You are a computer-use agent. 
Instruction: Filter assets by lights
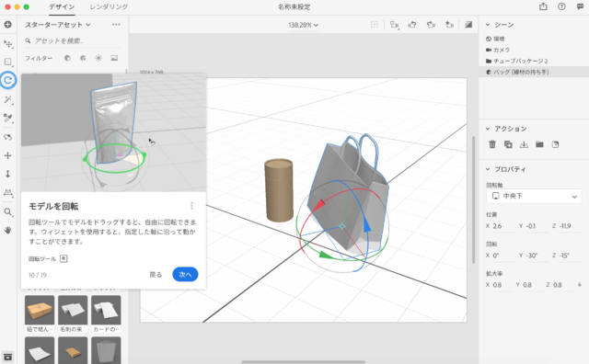98,58
